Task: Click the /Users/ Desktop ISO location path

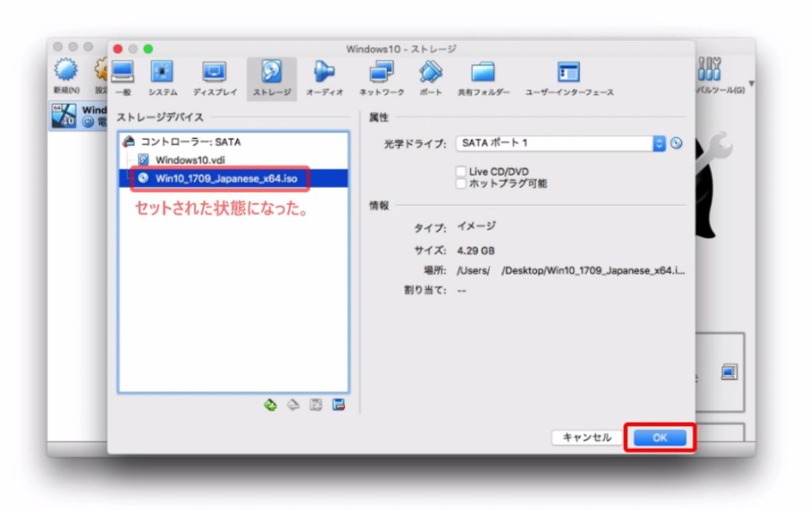Action: click(x=571, y=270)
